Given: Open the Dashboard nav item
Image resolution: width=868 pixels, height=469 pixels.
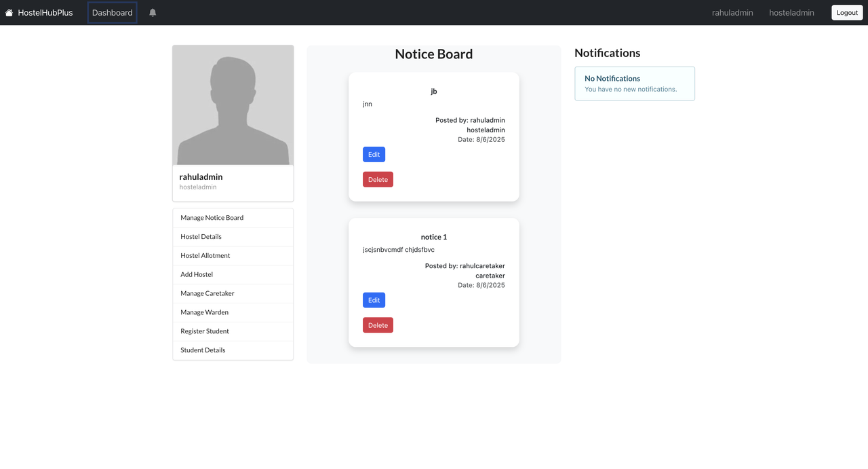Looking at the screenshot, I should coord(113,13).
